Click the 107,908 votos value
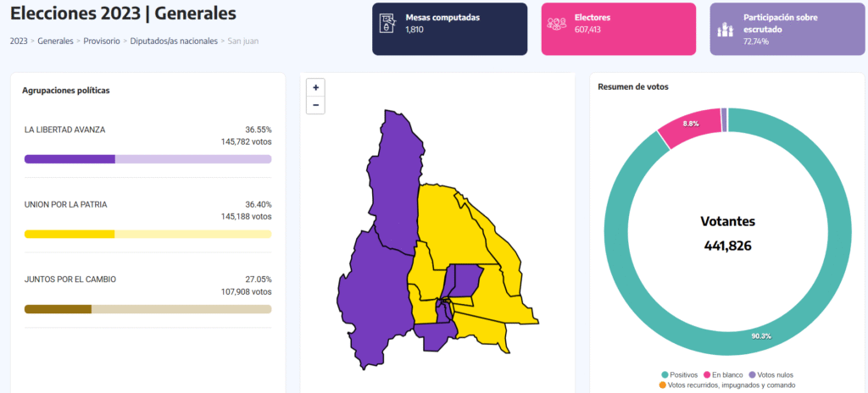The height and width of the screenshot is (393, 868). 247,291
